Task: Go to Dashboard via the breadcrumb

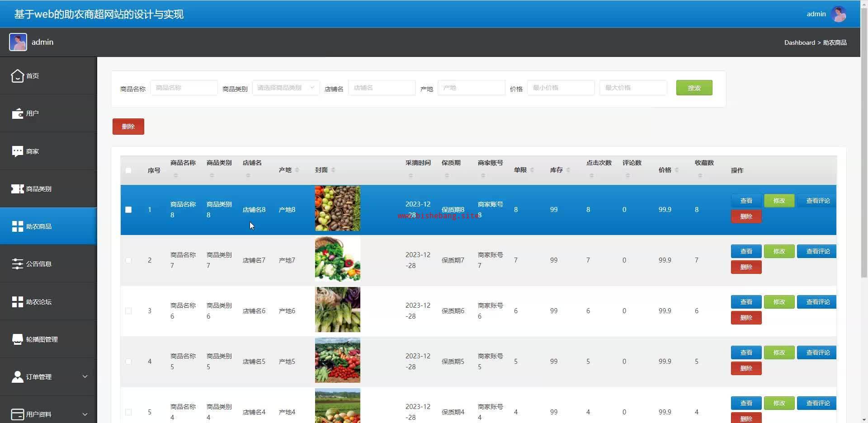Action: coord(799,42)
